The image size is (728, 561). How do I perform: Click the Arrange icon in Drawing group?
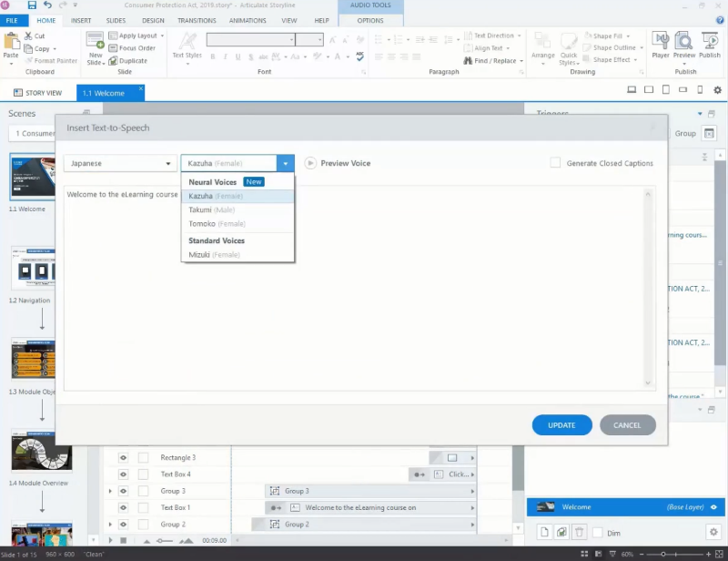click(542, 41)
